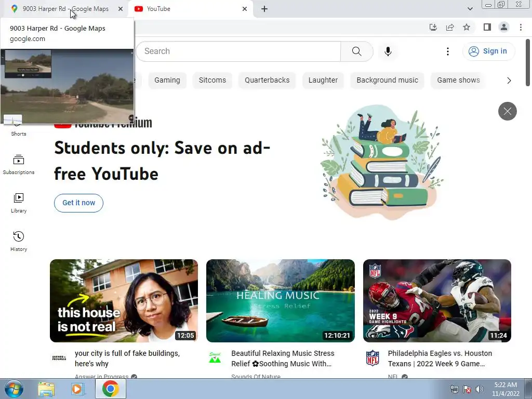Open the volume speaker tray icon

click(x=480, y=389)
